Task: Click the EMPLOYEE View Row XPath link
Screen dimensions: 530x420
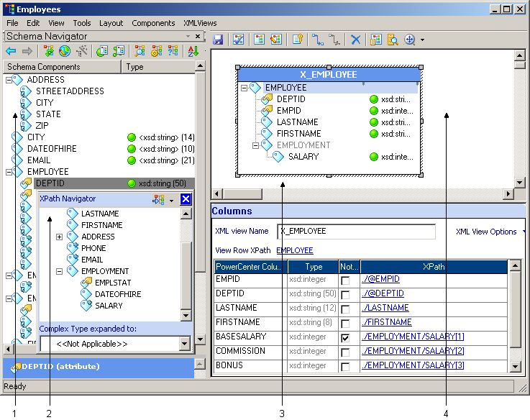Action: [x=294, y=250]
